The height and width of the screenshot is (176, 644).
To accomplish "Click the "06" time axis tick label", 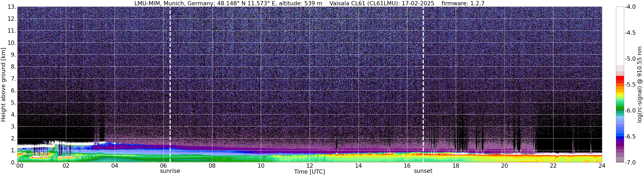I will click(163, 166).
